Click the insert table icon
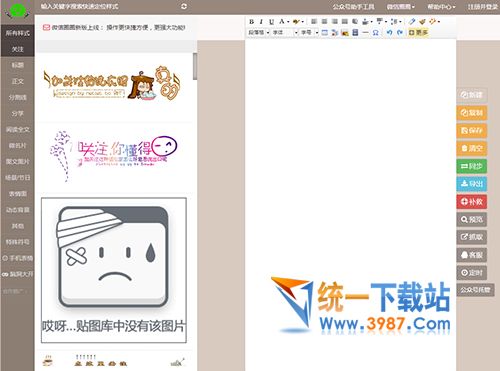This screenshot has width=500, height=371. point(324,32)
